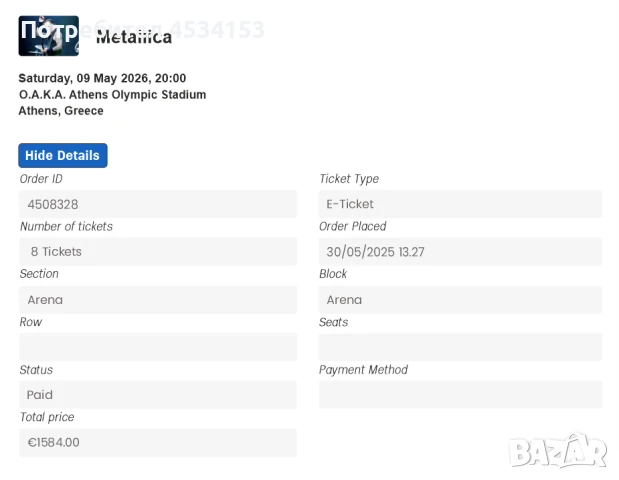Click the Bazar watermark logo
This screenshot has height=480, width=619.
558,452
